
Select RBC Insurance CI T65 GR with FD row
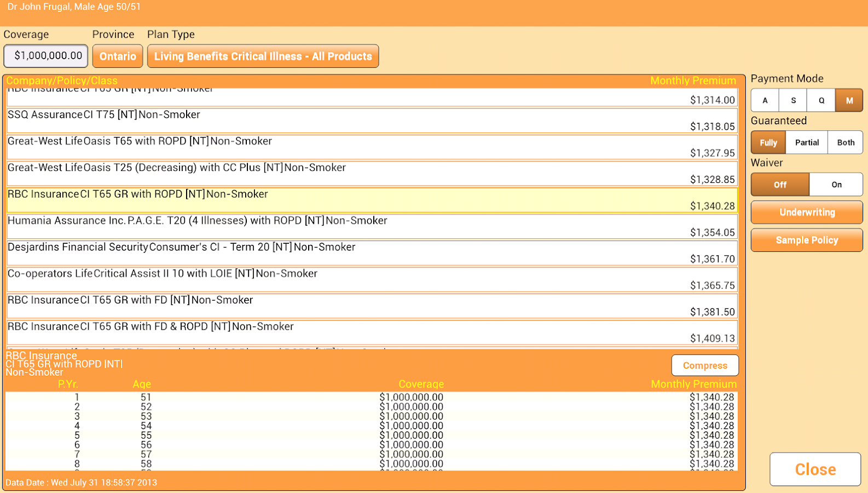pyautogui.click(x=372, y=306)
